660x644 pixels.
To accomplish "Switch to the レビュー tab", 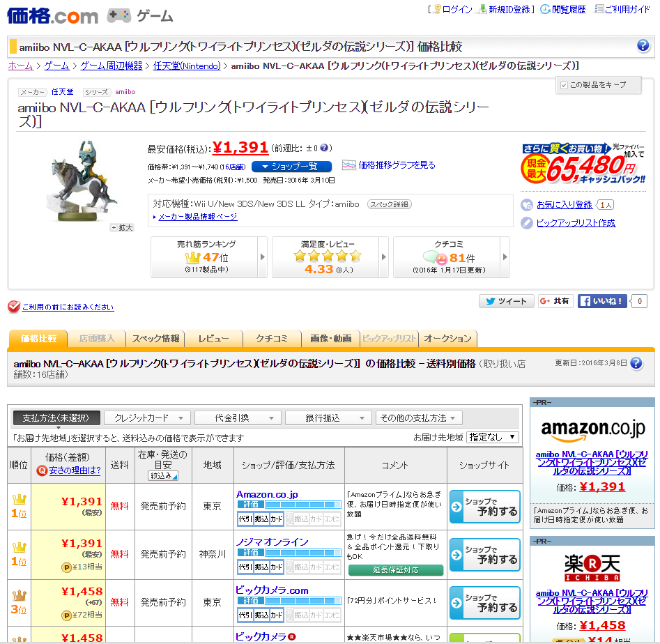I will coord(213,339).
